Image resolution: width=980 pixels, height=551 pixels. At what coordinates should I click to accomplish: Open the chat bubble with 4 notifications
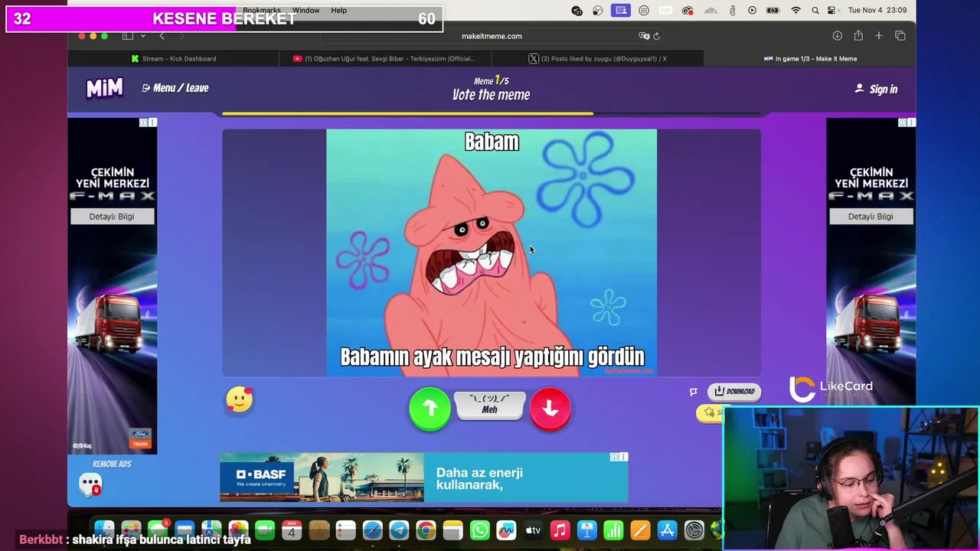point(90,484)
